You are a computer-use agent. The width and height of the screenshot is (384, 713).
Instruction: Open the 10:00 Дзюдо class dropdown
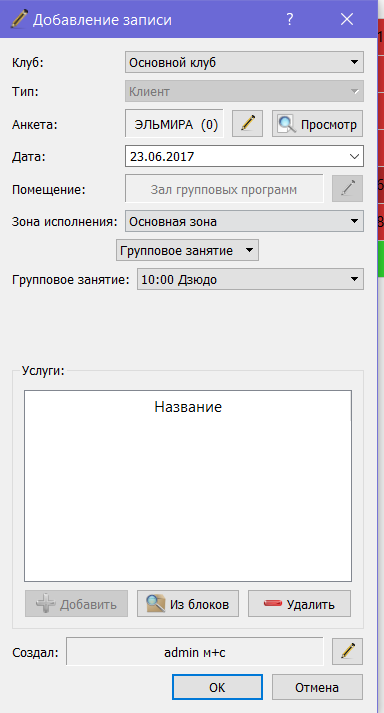[x=250, y=279]
